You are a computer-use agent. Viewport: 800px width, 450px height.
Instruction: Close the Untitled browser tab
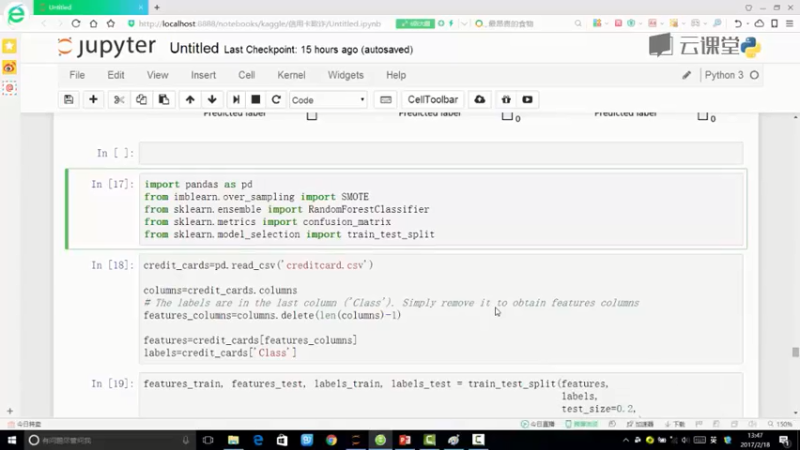tap(141, 7)
